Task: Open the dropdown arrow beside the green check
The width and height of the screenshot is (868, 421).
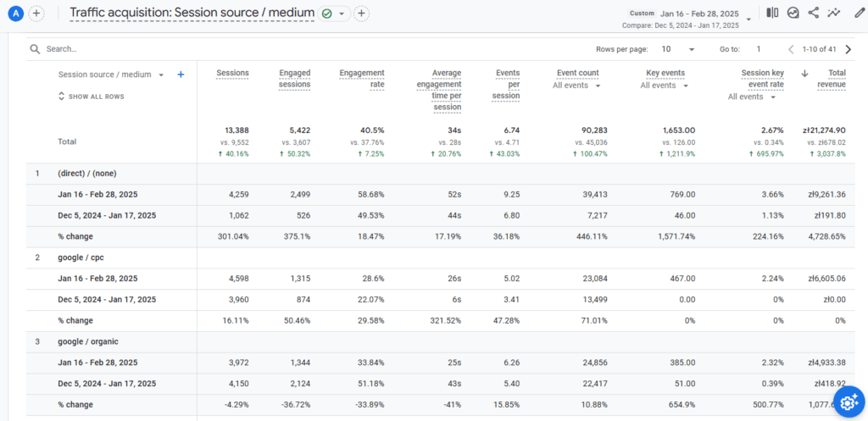Action: click(x=342, y=14)
